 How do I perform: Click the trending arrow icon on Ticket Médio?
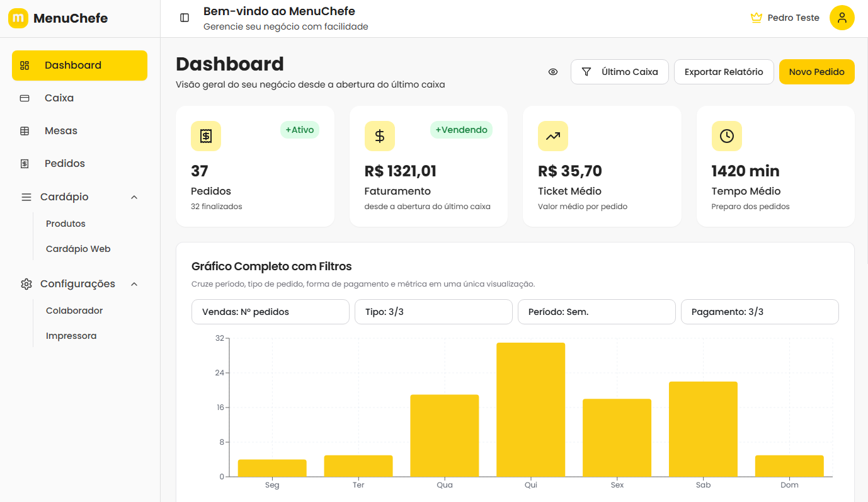(553, 136)
